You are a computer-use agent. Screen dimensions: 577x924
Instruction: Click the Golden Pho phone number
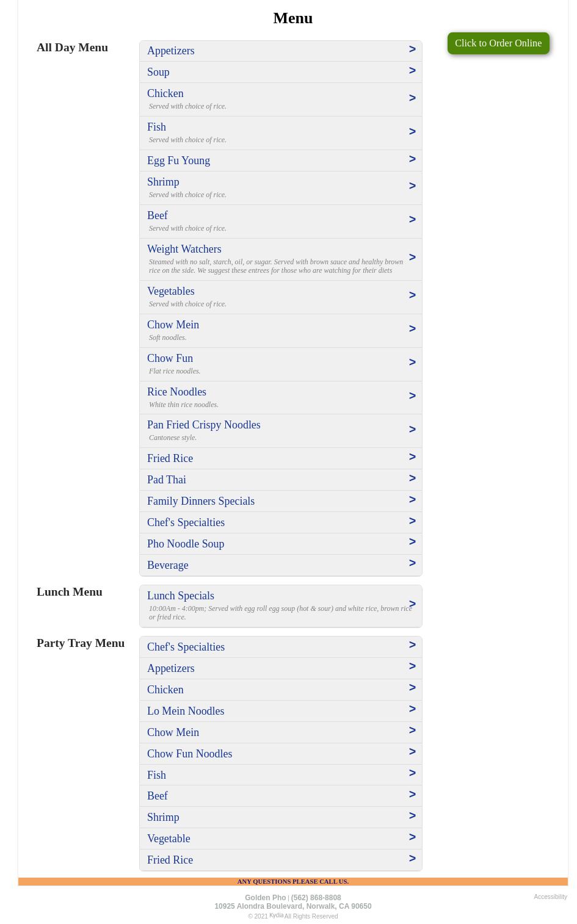[x=316, y=898]
